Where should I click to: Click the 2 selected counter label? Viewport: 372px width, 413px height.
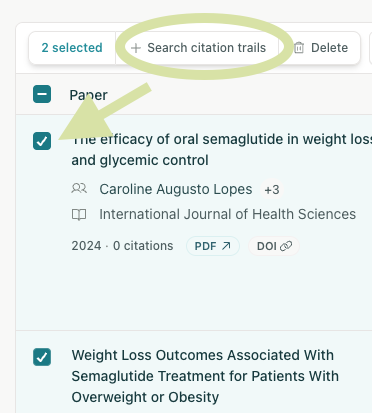(x=72, y=48)
